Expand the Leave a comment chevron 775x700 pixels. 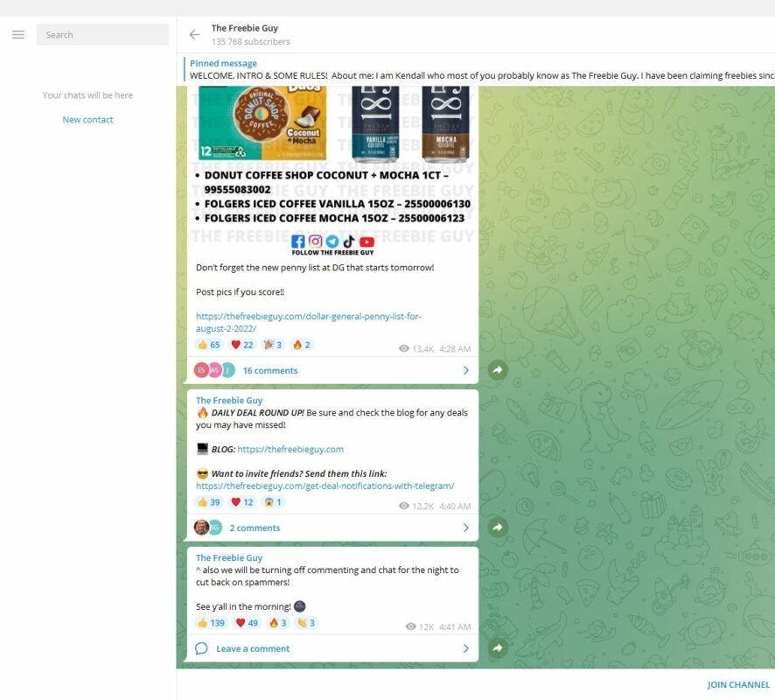tap(465, 648)
